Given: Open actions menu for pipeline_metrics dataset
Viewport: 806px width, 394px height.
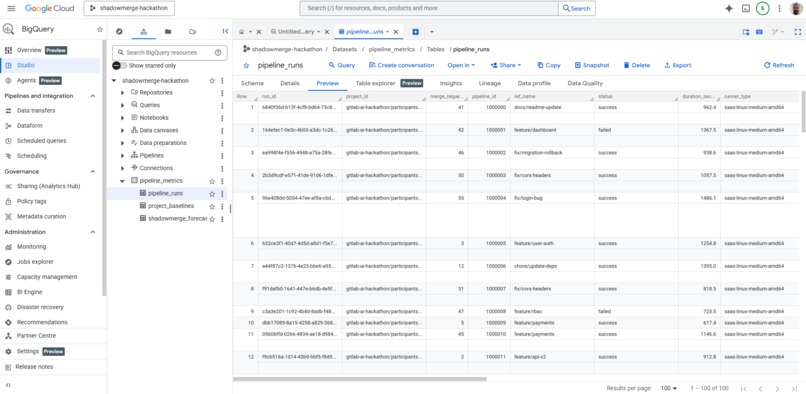Looking at the screenshot, I should 222,181.
